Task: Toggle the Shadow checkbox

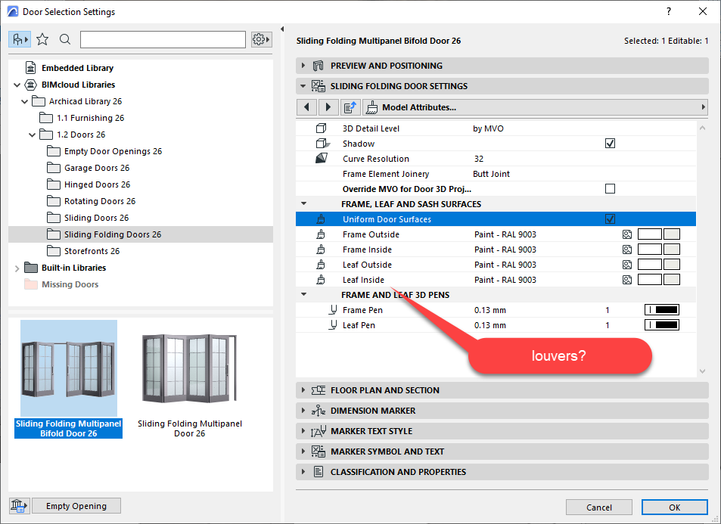Action: (x=610, y=143)
